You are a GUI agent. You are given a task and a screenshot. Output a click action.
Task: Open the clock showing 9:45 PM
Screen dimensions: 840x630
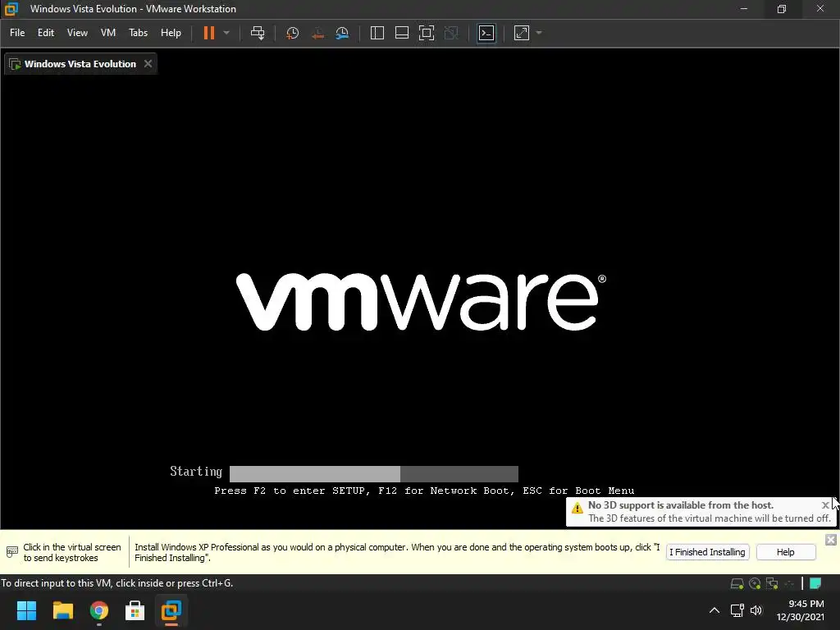pos(801,610)
